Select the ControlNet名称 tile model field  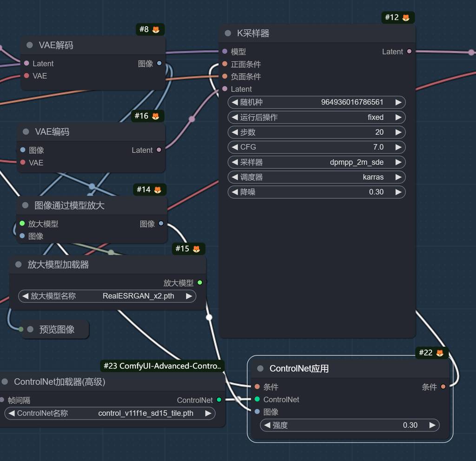point(110,413)
